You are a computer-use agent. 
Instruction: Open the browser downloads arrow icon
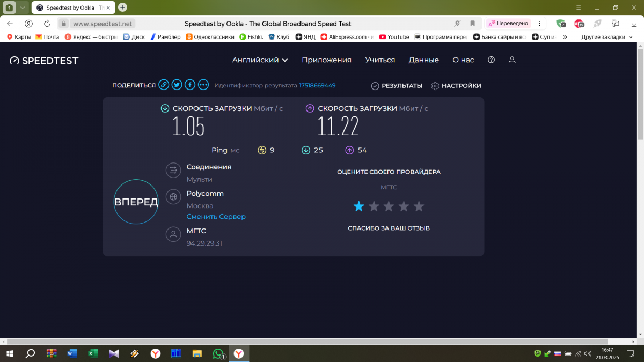[x=634, y=24]
